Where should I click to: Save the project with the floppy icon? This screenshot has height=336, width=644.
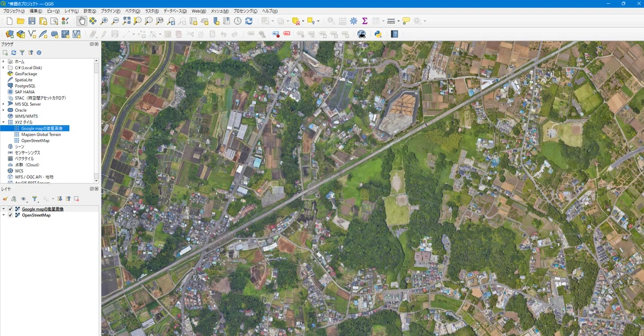click(x=32, y=21)
